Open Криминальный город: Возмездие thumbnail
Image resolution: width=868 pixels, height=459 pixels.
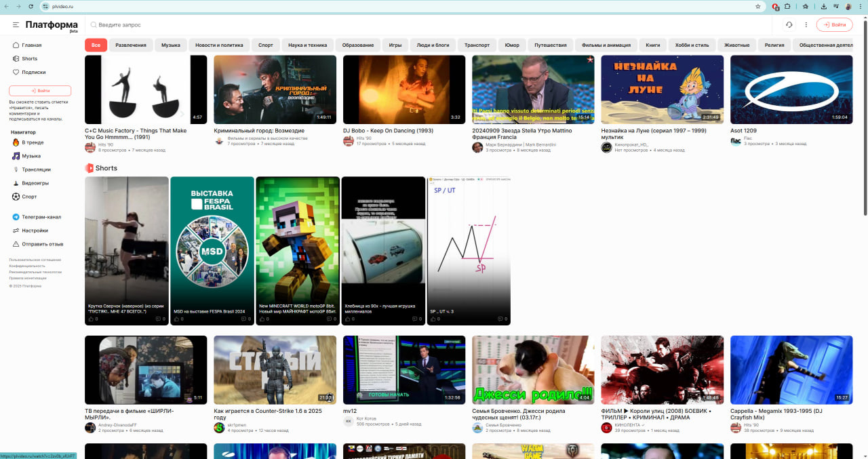click(x=275, y=89)
